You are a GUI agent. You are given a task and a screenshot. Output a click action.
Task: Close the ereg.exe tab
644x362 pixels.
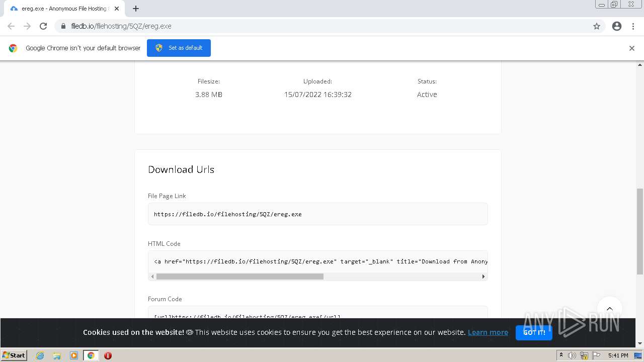tap(117, 9)
